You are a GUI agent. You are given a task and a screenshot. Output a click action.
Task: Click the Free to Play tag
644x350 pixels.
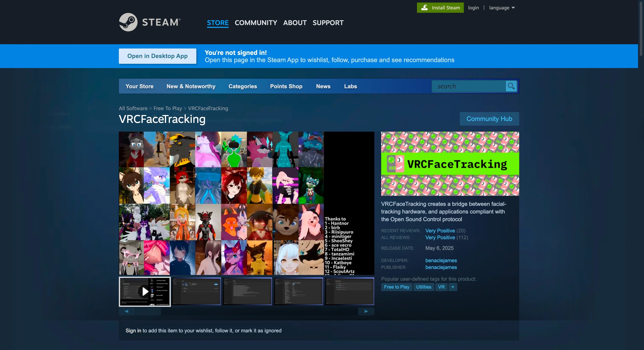397,287
